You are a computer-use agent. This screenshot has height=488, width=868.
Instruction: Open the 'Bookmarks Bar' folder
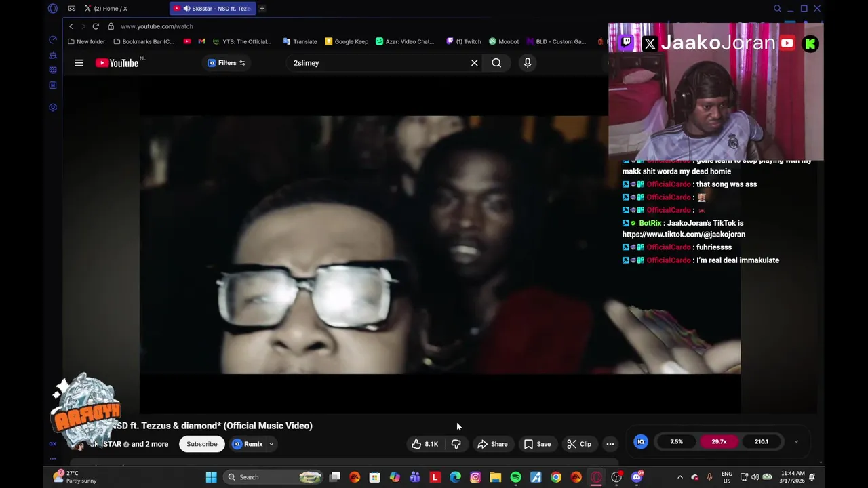(144, 41)
